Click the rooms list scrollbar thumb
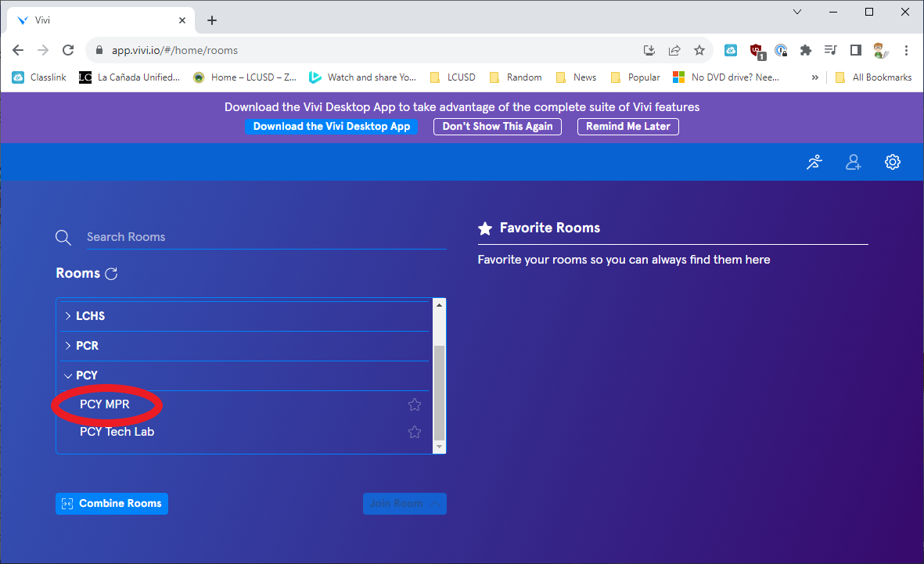 pos(439,393)
